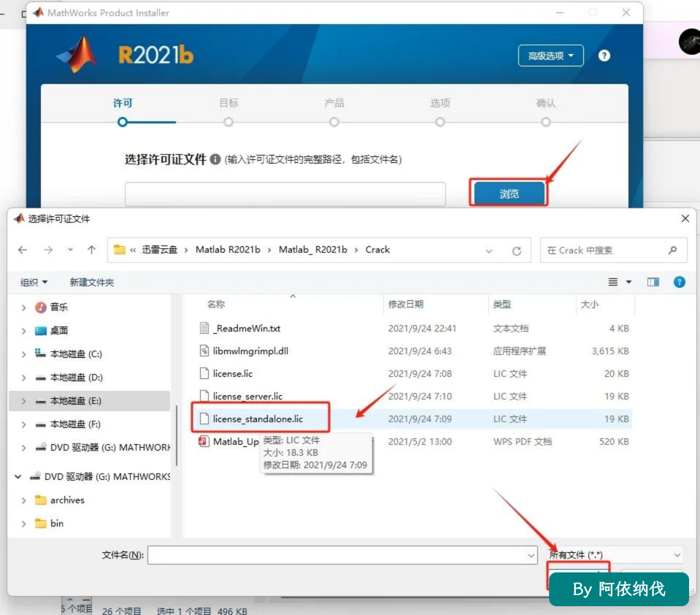Click 迅雷云盘 in the address breadcrumb

159,250
